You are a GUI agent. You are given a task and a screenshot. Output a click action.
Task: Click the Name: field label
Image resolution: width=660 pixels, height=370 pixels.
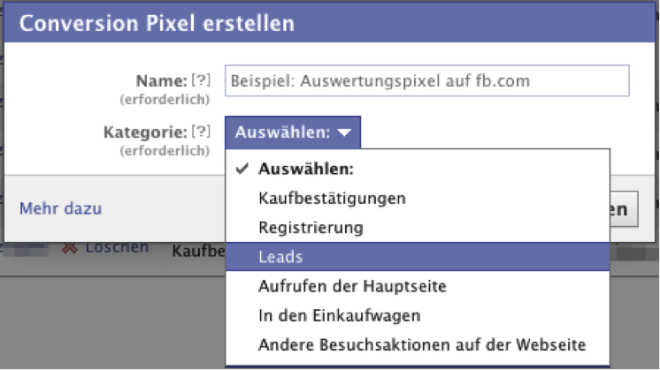click(161, 80)
